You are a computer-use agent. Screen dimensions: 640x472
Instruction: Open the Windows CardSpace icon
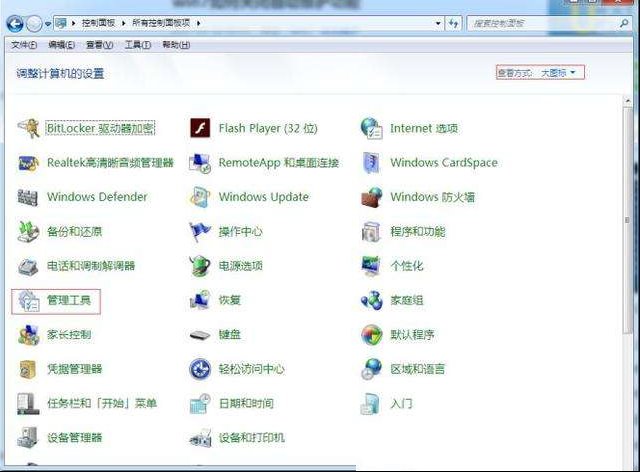click(371, 163)
